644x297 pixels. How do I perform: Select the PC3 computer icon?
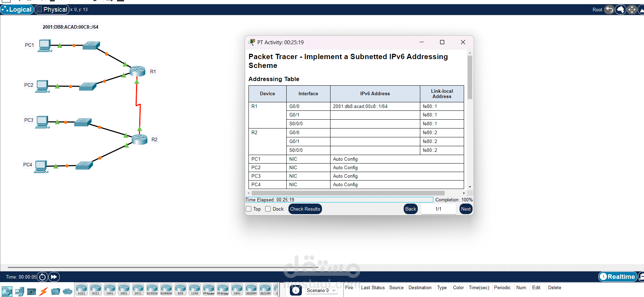coord(43,122)
